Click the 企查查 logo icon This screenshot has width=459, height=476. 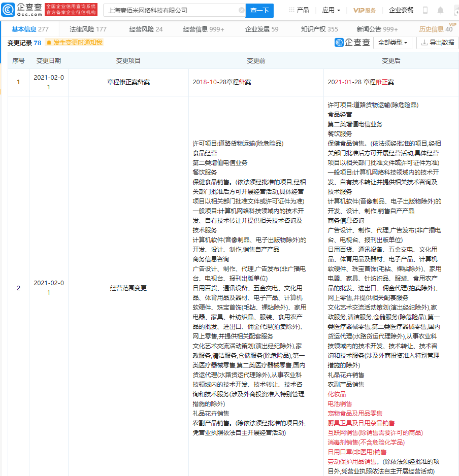pyautogui.click(x=7, y=9)
